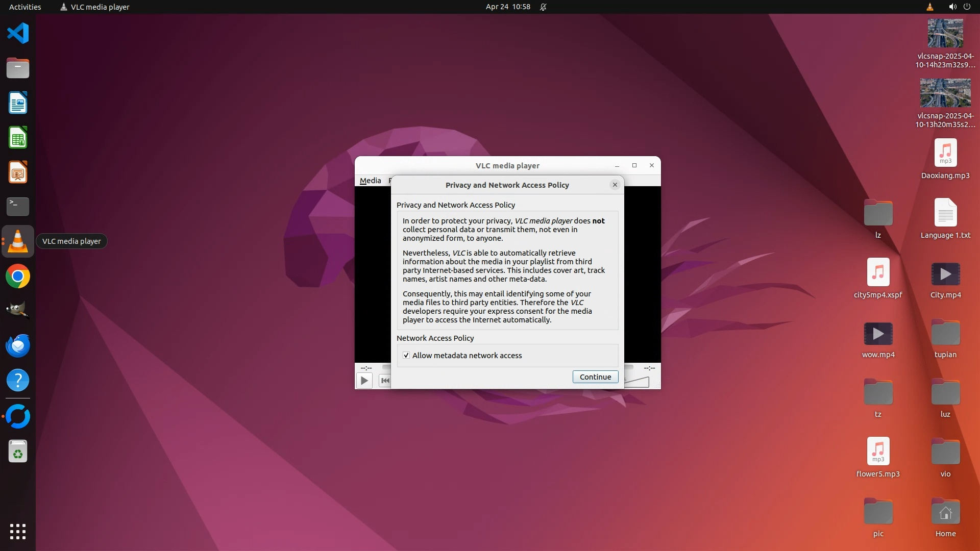This screenshot has width=980, height=551.
Task: Click the Continue button
Action: pyautogui.click(x=595, y=377)
